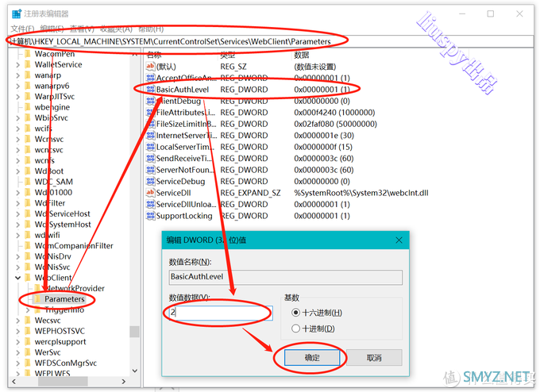Click the wanarp folder icon

point(28,75)
